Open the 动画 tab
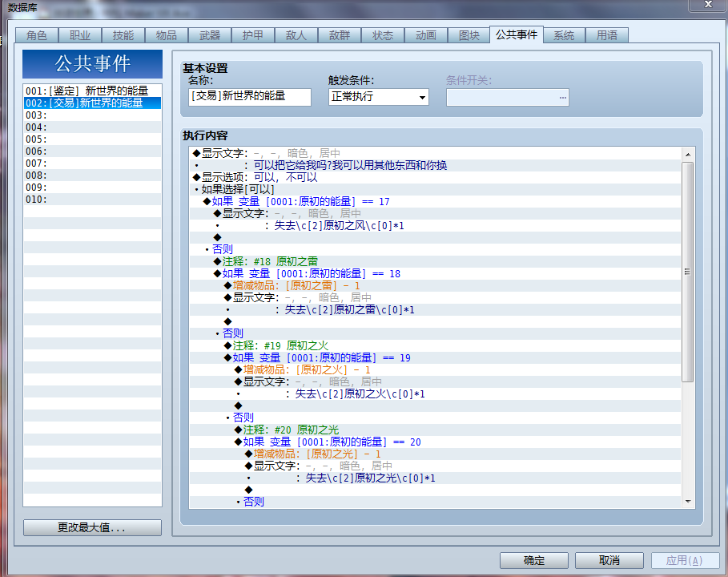The height and width of the screenshot is (577, 728). coord(426,35)
